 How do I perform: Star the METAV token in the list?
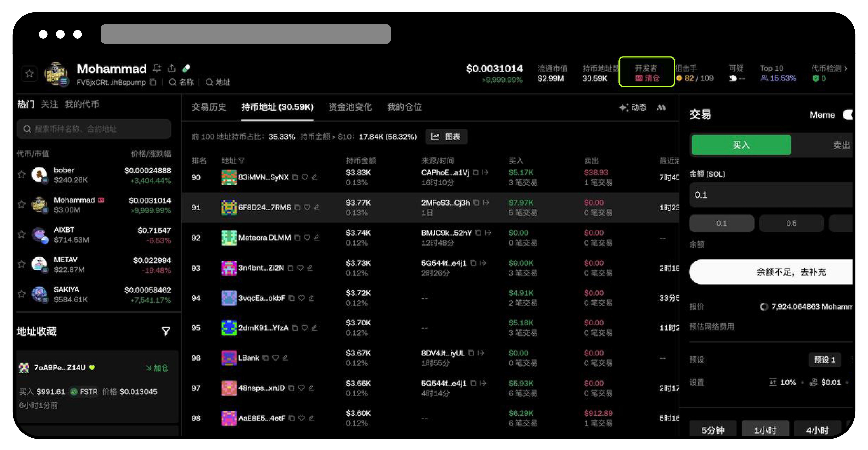22,264
